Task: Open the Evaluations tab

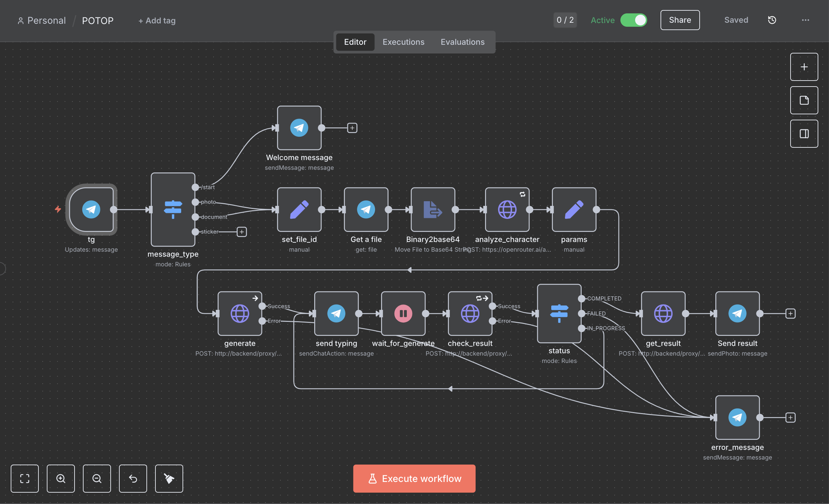Action: click(462, 42)
